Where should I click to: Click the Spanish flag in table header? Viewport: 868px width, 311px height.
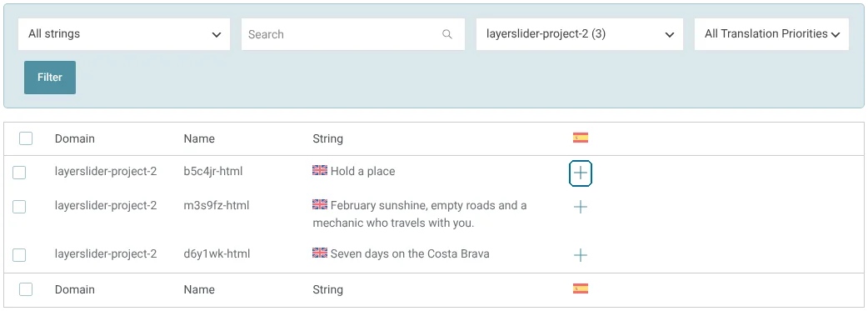coord(580,138)
